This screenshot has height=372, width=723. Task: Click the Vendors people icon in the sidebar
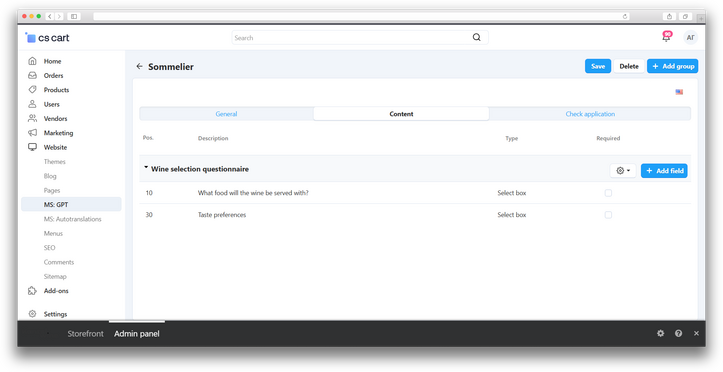point(32,118)
